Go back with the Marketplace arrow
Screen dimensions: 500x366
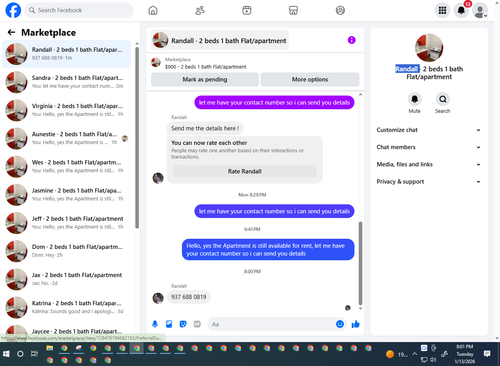pos(11,32)
